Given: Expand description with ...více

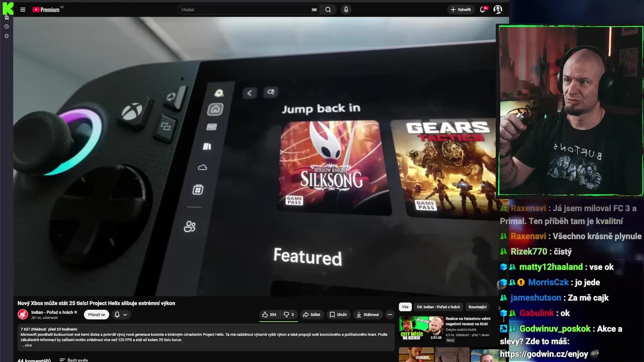Looking at the screenshot, I should point(26,345).
